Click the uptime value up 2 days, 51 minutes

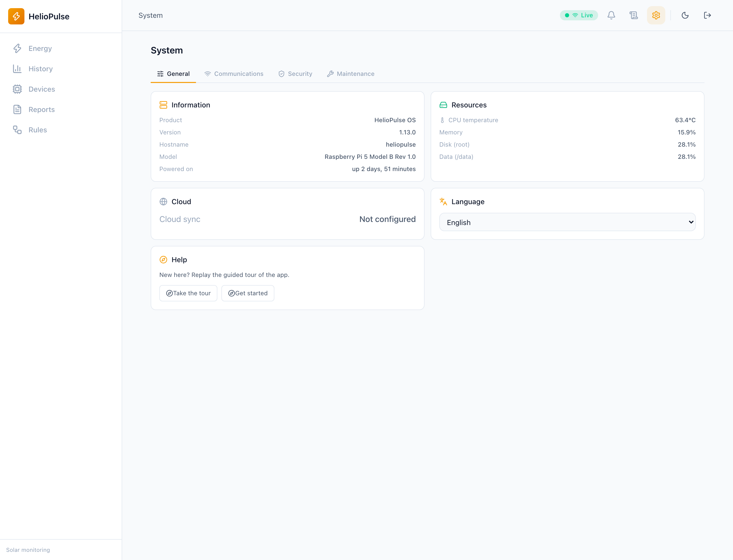coord(384,169)
